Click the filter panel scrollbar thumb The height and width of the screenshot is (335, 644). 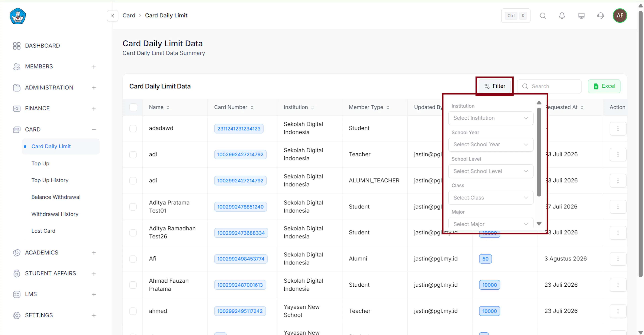coord(539,152)
